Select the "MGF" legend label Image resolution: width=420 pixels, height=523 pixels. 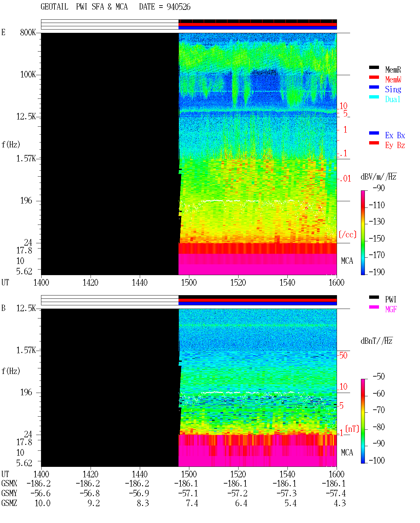coord(391,309)
